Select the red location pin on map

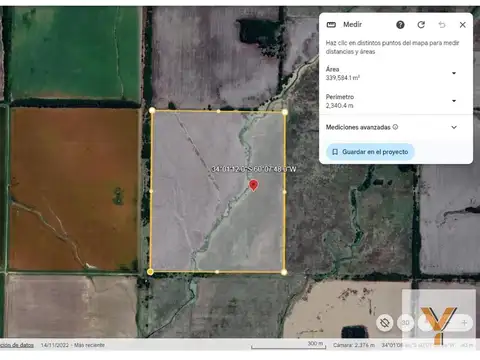point(253,185)
